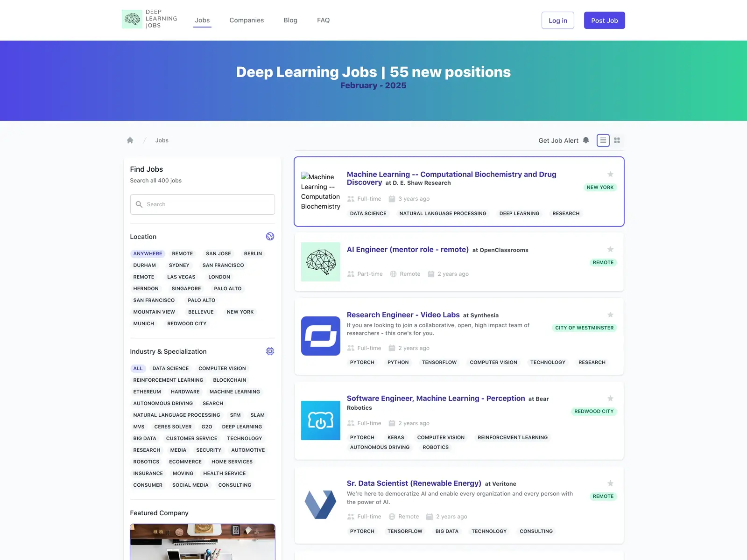
Task: Open the AI Engineer mentor role listing
Action: (x=408, y=249)
